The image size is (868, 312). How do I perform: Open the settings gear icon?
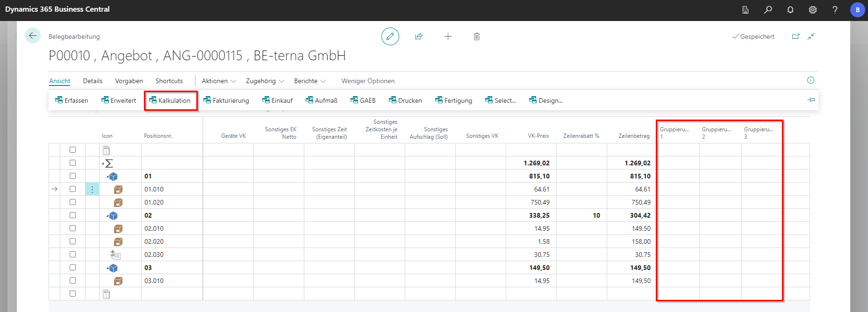813,10
